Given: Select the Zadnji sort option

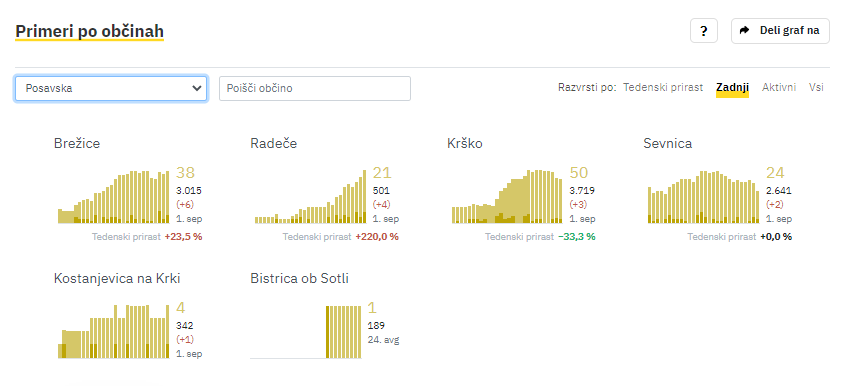Looking at the screenshot, I should (733, 87).
